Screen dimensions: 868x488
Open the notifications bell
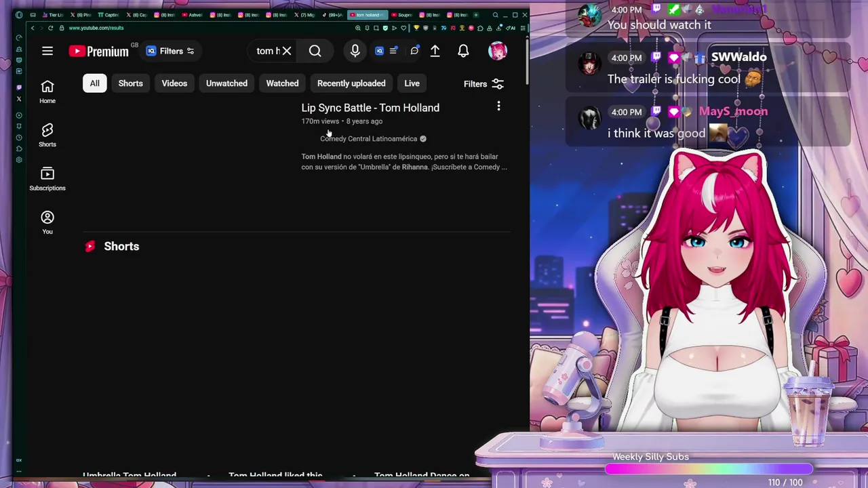[x=463, y=51]
